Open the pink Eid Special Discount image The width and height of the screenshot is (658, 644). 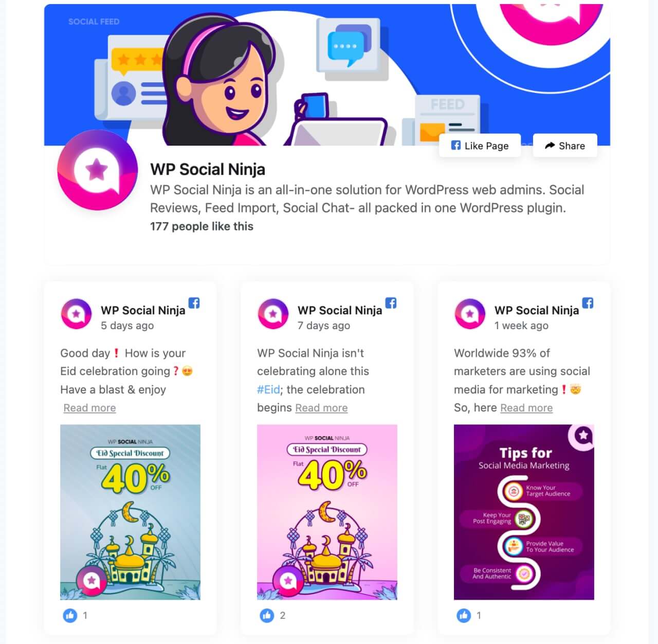coord(327,512)
